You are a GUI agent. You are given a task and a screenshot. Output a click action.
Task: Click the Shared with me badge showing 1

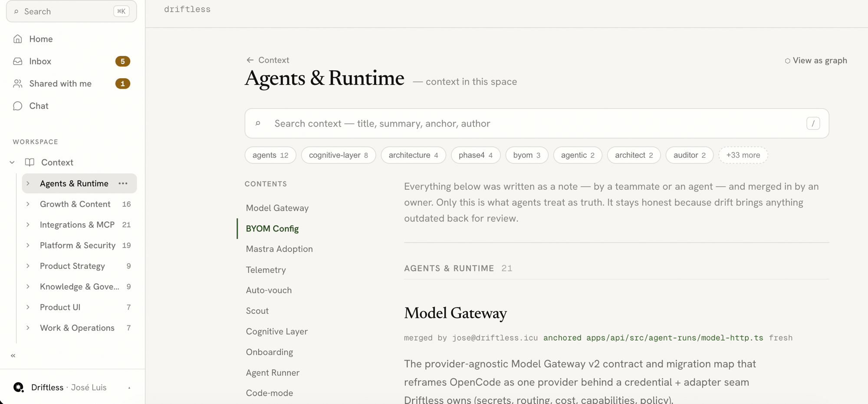(x=123, y=83)
